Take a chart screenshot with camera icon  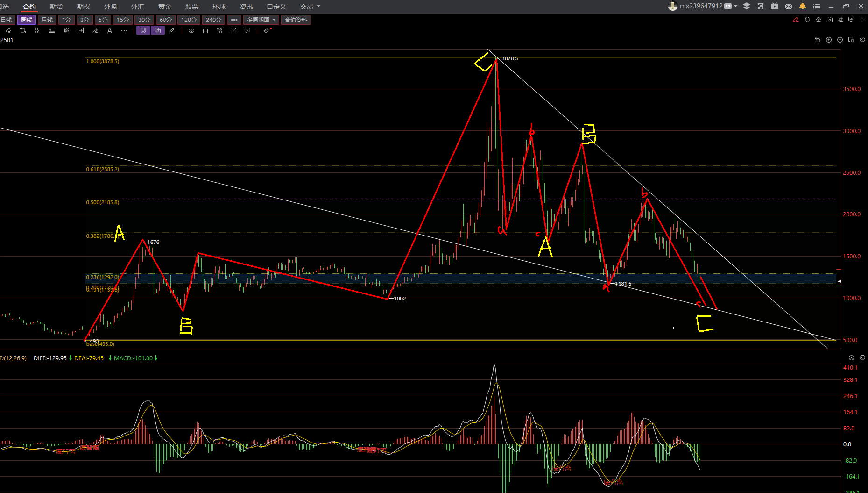tap(830, 20)
